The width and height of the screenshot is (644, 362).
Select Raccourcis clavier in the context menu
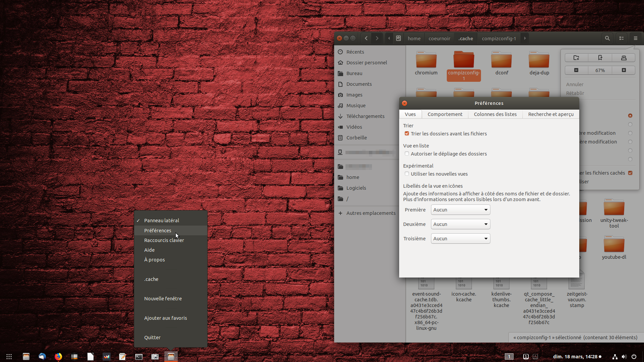click(x=164, y=240)
